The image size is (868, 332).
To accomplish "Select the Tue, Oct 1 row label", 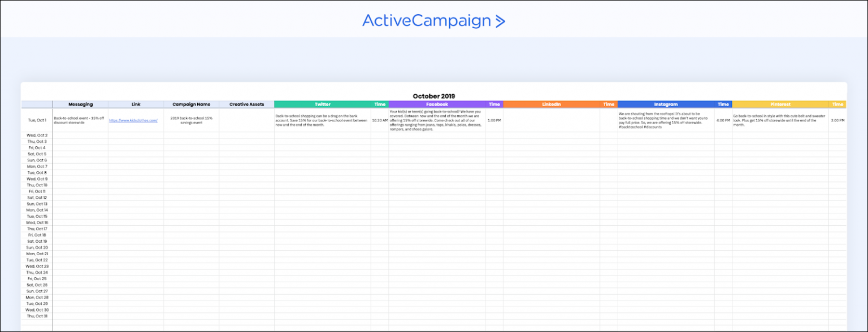I will pos(37,120).
